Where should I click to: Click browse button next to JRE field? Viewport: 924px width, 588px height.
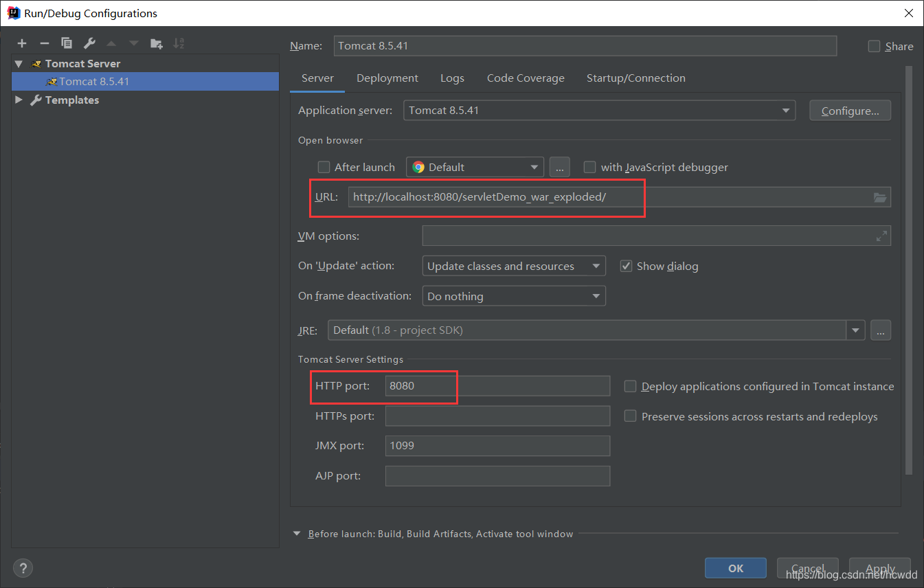coord(881,330)
